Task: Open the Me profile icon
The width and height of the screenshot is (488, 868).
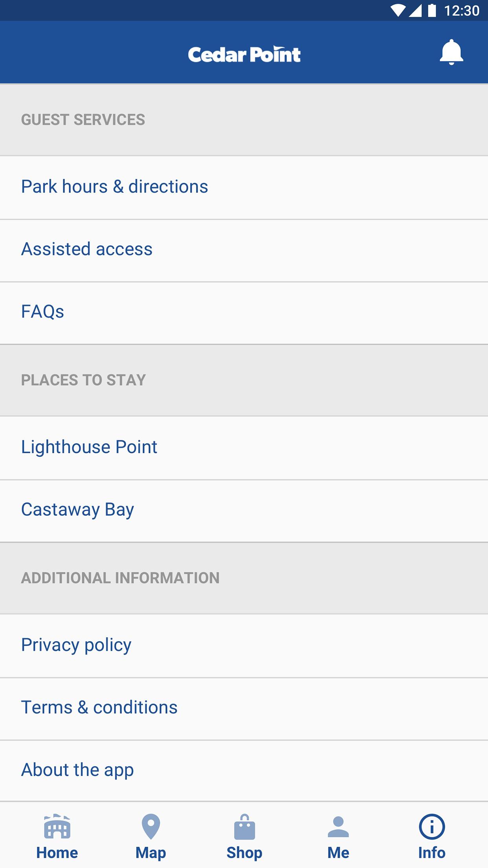Action: [x=338, y=826]
